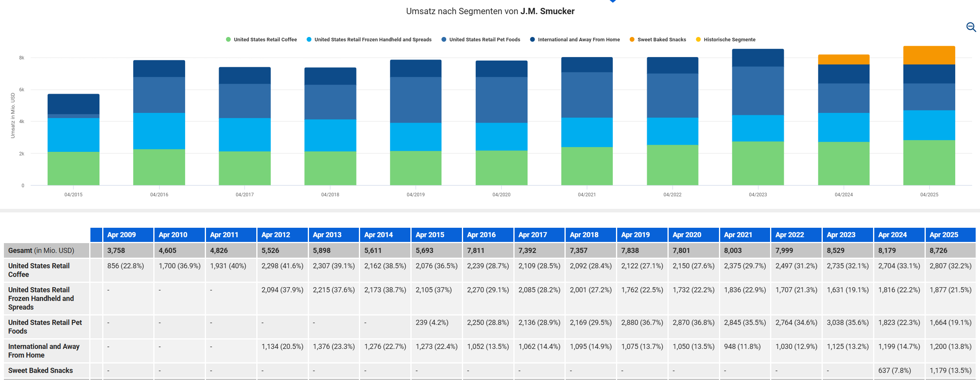
Task: Click the green dot beside United States Retail Coffee
Action: click(x=228, y=39)
